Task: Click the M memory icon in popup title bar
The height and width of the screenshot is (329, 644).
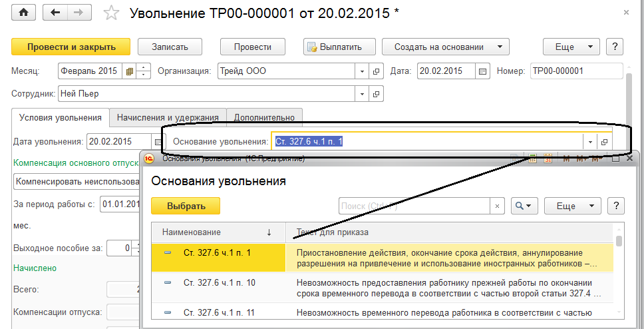Action: 566,159
